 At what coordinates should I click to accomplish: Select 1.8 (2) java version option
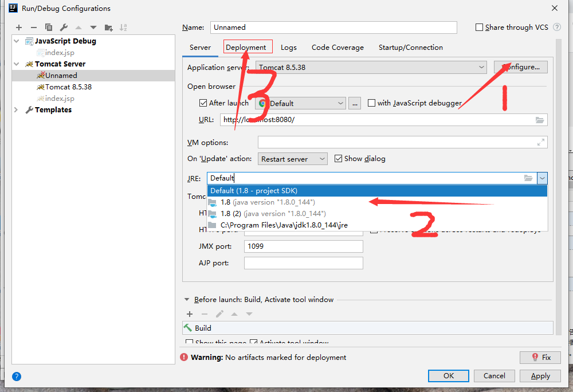[377, 213]
